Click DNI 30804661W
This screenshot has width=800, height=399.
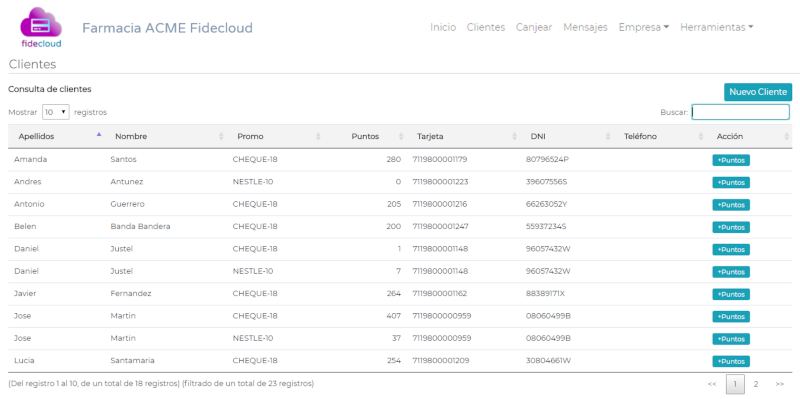point(548,360)
